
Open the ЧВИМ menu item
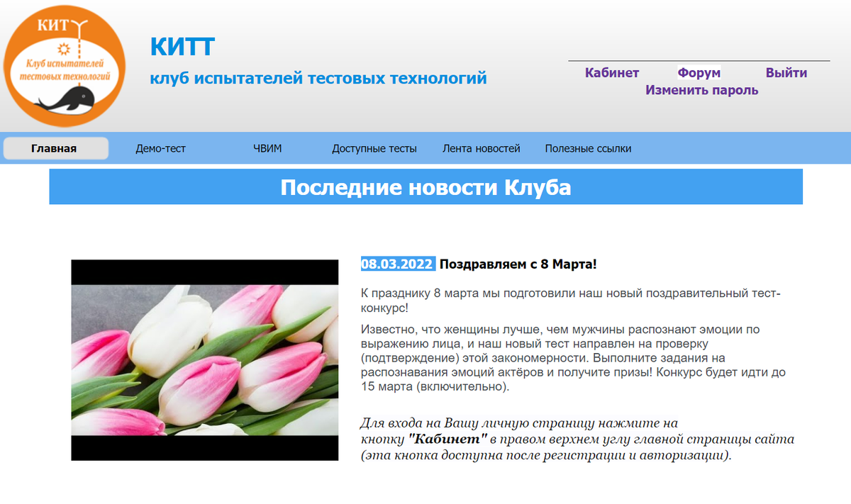tap(268, 149)
